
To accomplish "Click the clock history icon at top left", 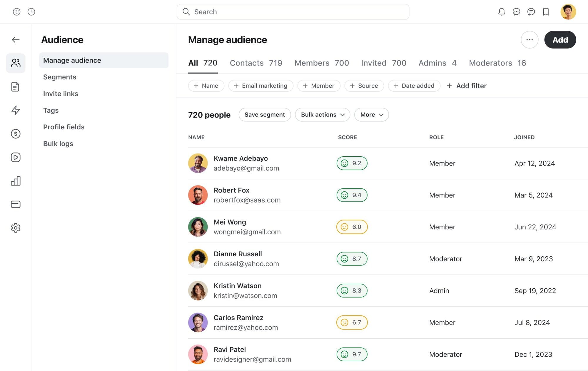I will pos(31,12).
